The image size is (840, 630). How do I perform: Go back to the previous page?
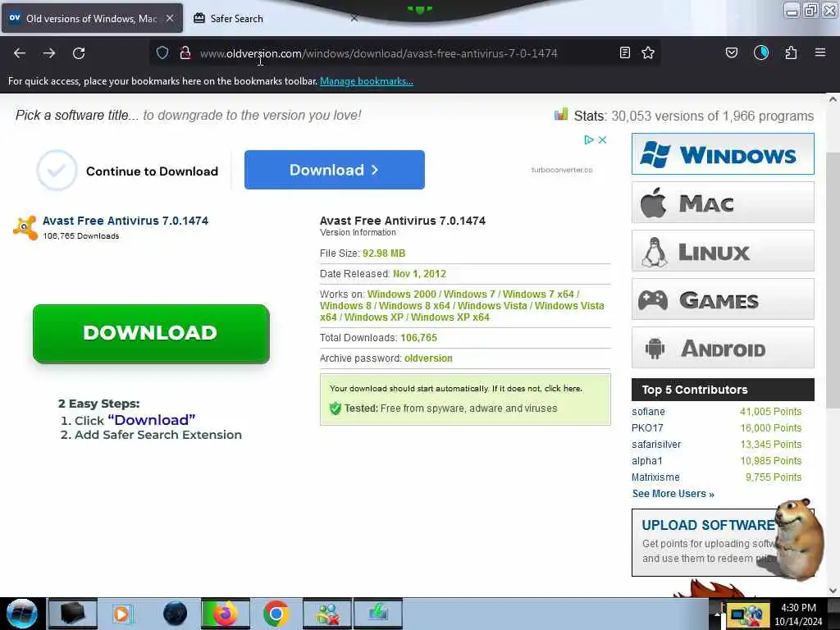(x=20, y=53)
